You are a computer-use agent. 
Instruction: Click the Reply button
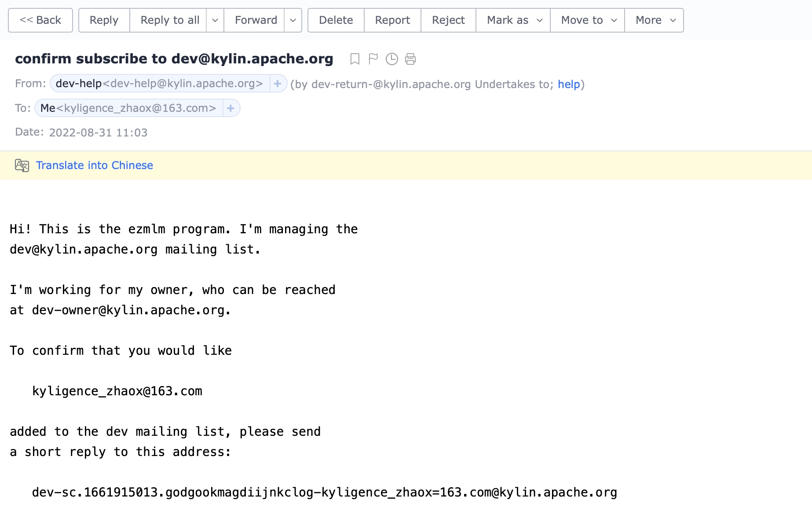click(x=104, y=20)
